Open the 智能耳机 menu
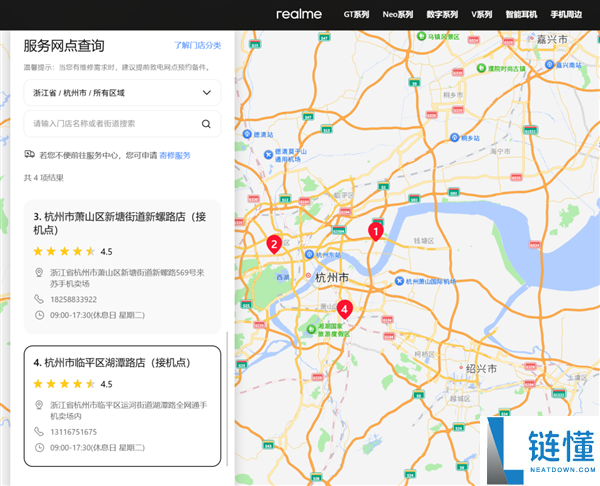This screenshot has height=486, width=600. click(521, 15)
